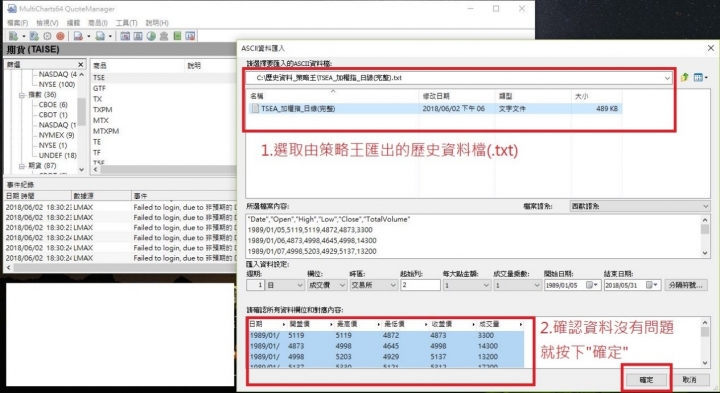Open the 成交量乘數 dropdown

point(518,285)
